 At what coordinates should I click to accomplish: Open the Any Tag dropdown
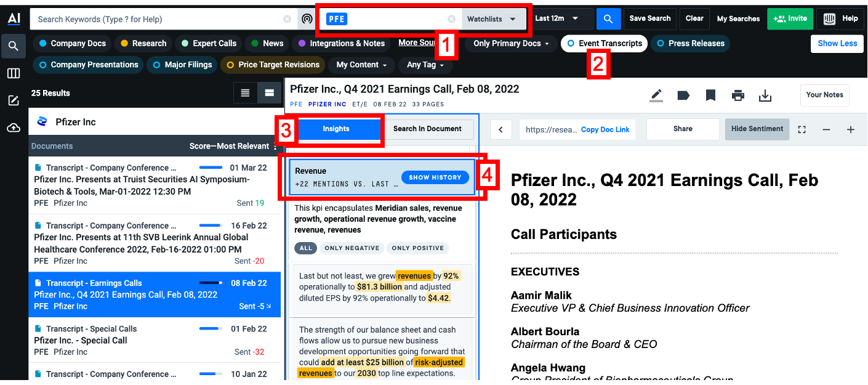(426, 65)
